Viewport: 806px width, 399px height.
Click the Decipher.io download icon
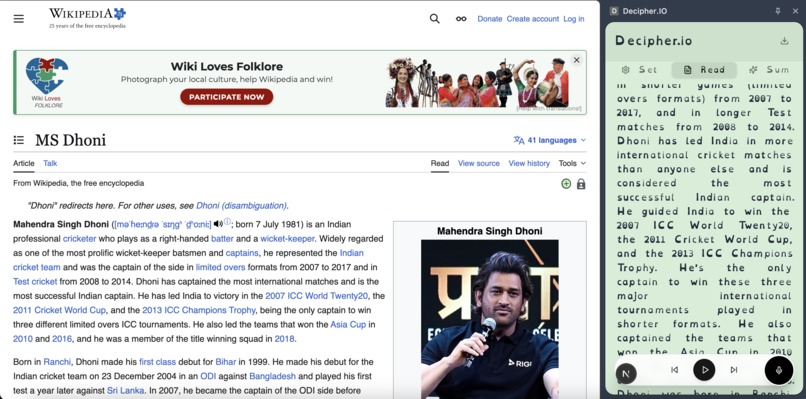pos(784,41)
